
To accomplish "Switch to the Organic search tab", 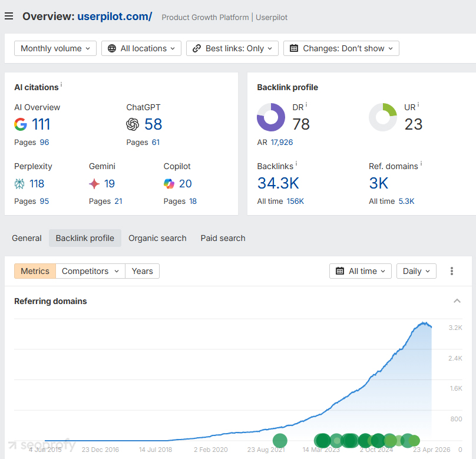I will pyautogui.click(x=157, y=238).
